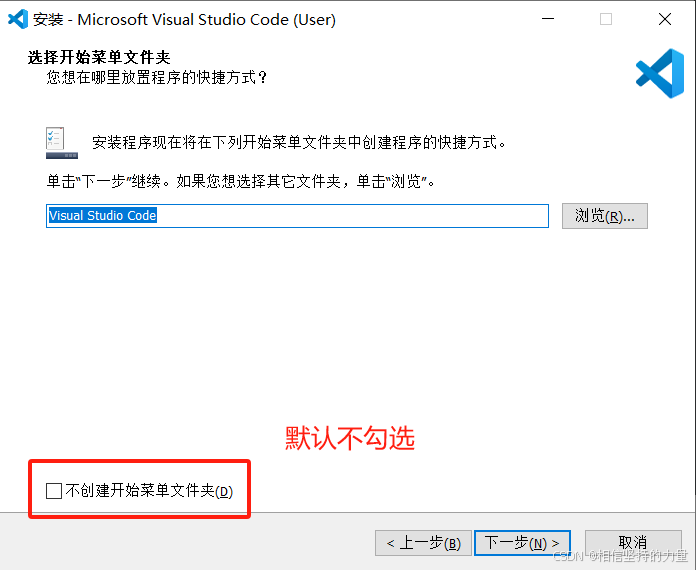Click the large Visual Studio Code logo
This screenshot has width=696, height=570.
(x=660, y=73)
